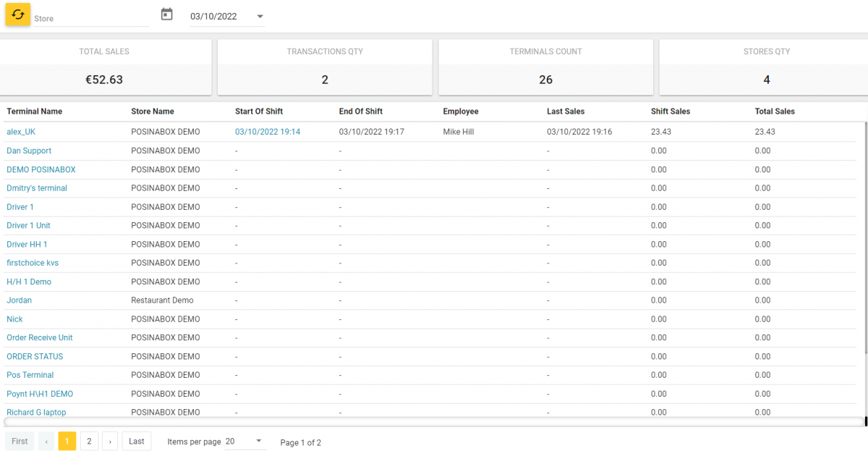Refresh the dashboard with the yellow sync icon
Viewport: 868px width, 451px height.
17,14
